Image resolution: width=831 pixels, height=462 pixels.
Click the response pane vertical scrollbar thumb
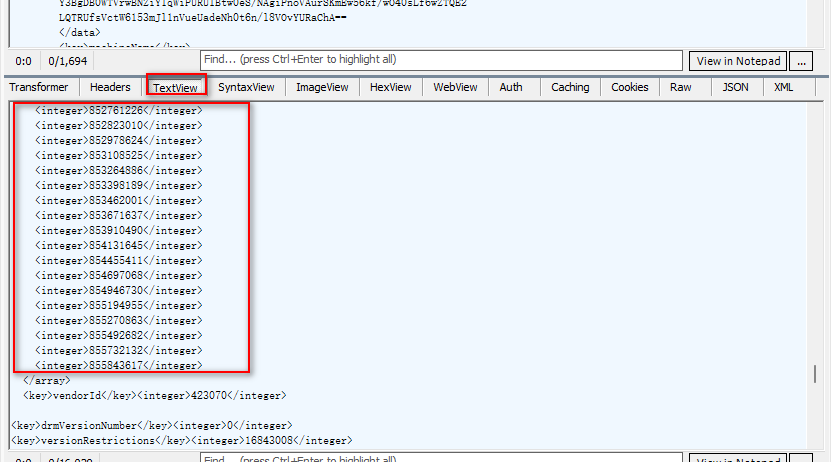(x=815, y=374)
